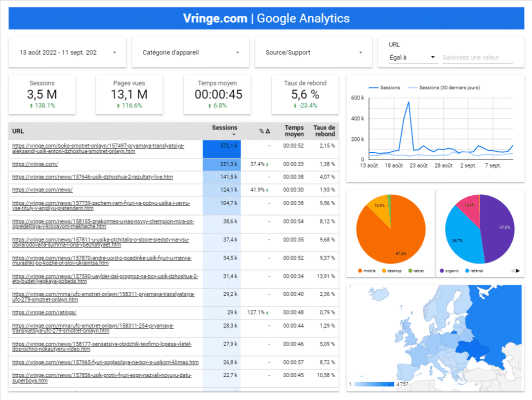Screen dimensions: 532x400
Task: Click the % Δ column header
Action: (265, 131)
